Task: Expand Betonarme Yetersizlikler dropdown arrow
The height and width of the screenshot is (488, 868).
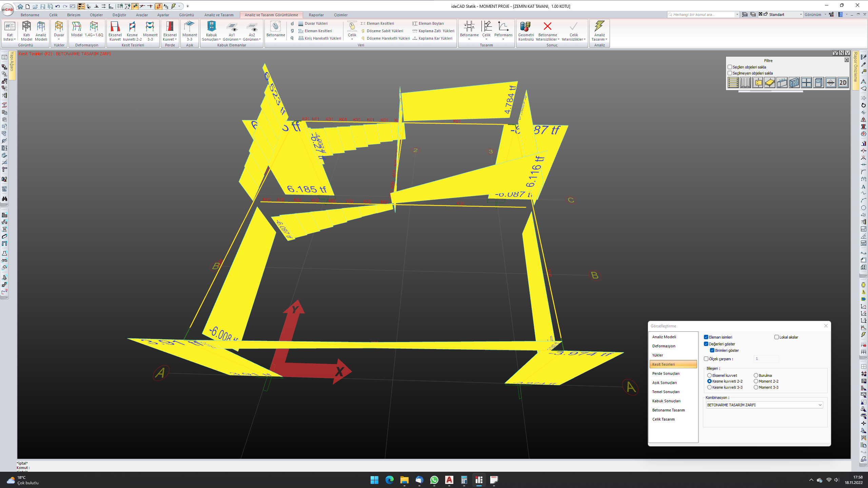Action: click(558, 40)
